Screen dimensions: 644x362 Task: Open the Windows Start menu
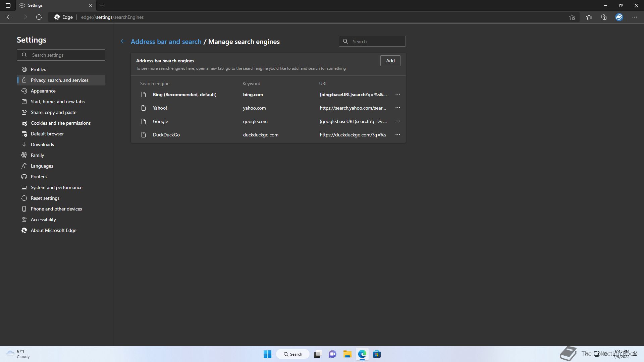tap(267, 354)
